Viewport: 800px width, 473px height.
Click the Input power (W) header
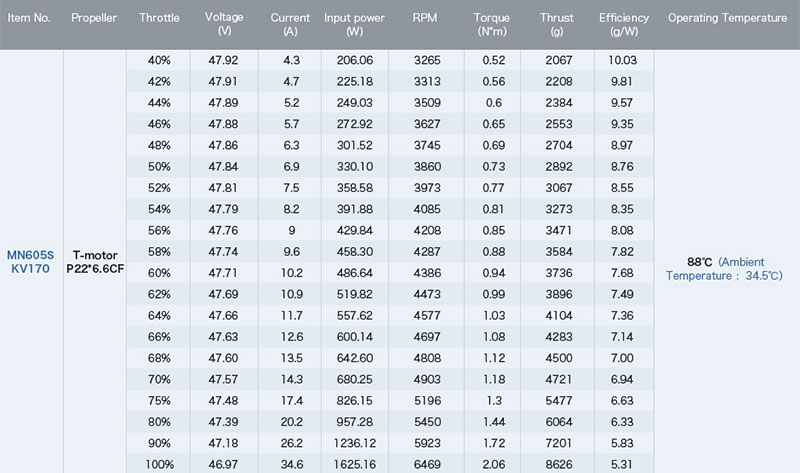[355, 24]
